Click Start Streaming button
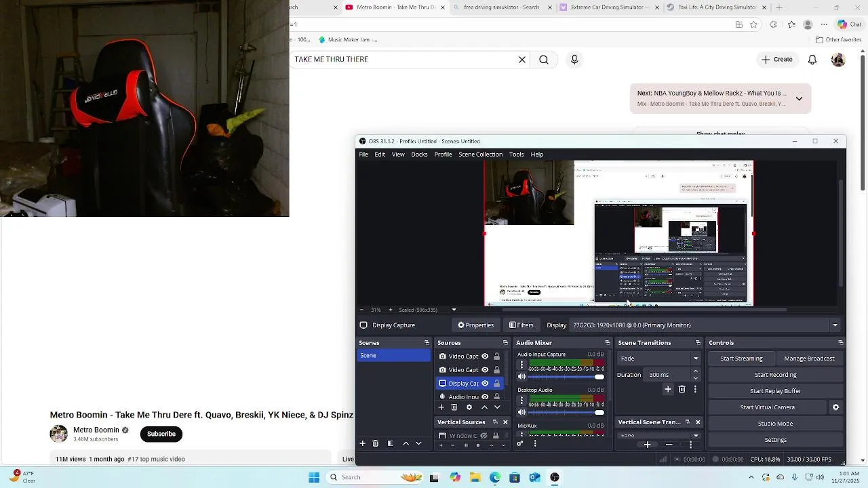868x488 pixels. coord(741,359)
